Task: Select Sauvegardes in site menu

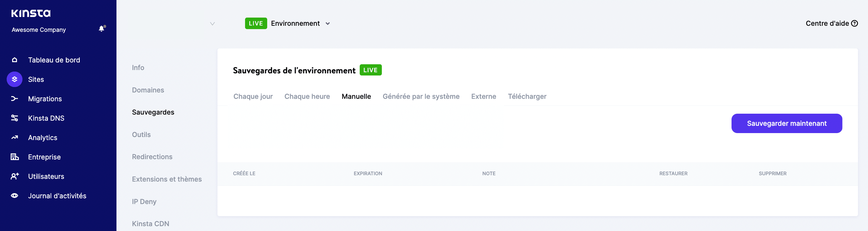Action: [x=153, y=112]
